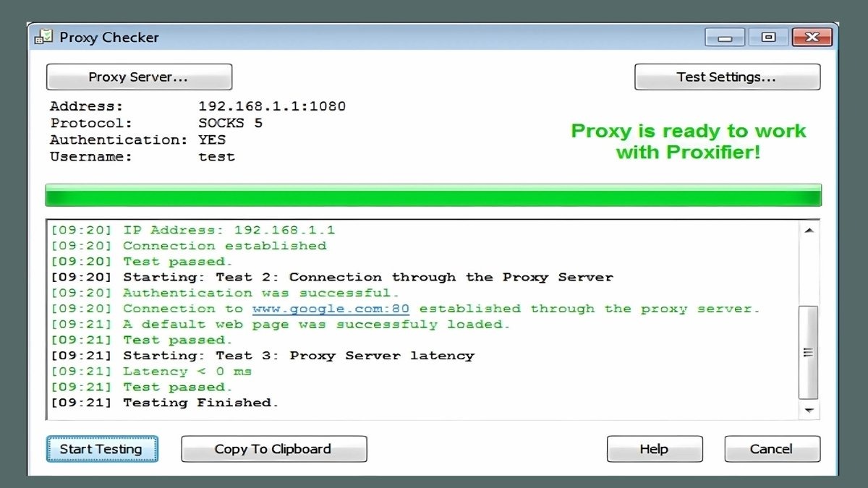This screenshot has height=488, width=868.
Task: Click the 'Address:' label
Action: pos(87,106)
